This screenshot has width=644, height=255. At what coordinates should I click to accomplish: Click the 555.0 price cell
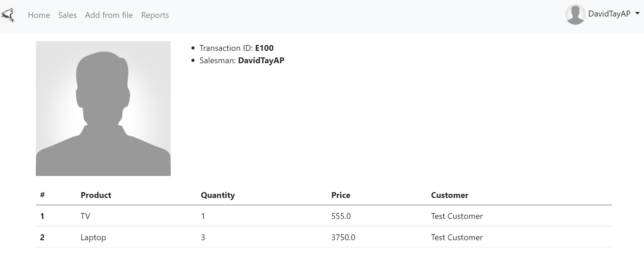tap(341, 216)
